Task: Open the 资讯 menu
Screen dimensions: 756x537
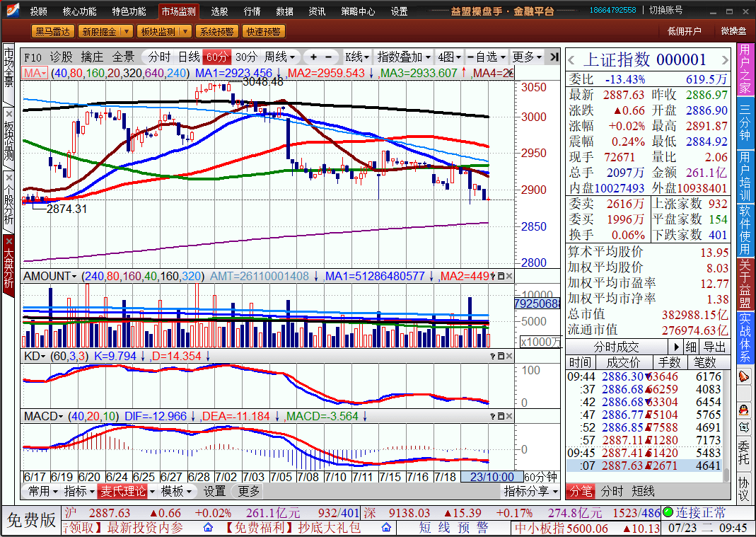Action: (x=317, y=11)
